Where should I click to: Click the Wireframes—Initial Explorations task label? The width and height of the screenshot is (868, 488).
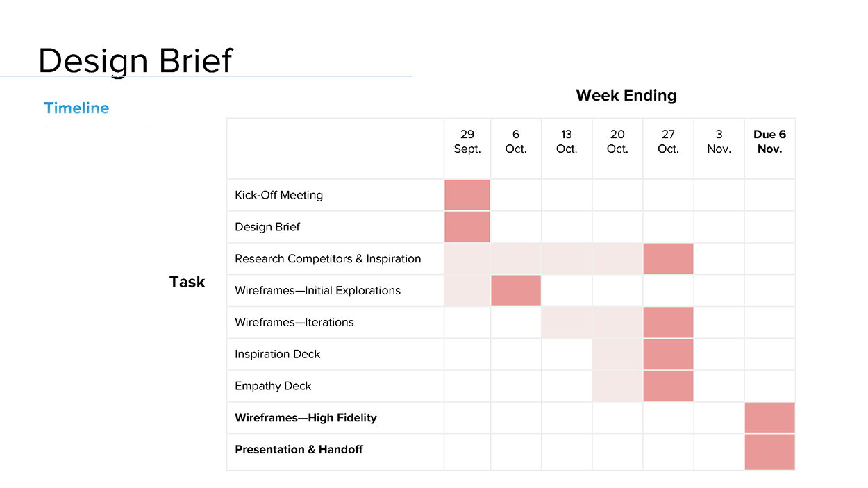tap(317, 291)
